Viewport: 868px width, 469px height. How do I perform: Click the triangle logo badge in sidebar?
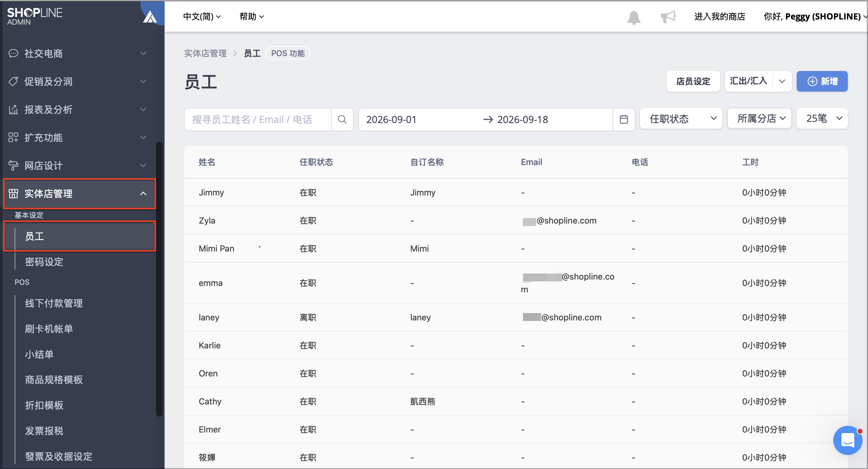pyautogui.click(x=150, y=16)
